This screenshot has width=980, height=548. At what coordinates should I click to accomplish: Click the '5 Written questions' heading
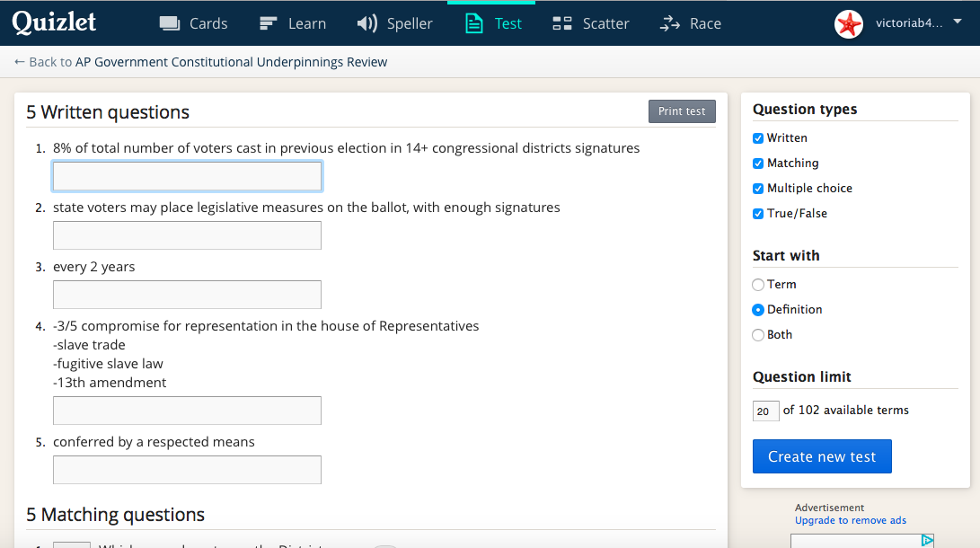(108, 112)
